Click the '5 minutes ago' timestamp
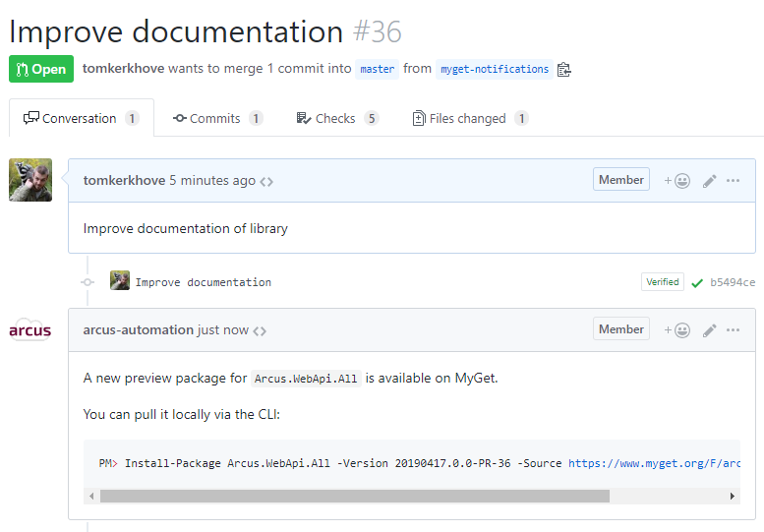This screenshot has width=764, height=532. point(212,181)
